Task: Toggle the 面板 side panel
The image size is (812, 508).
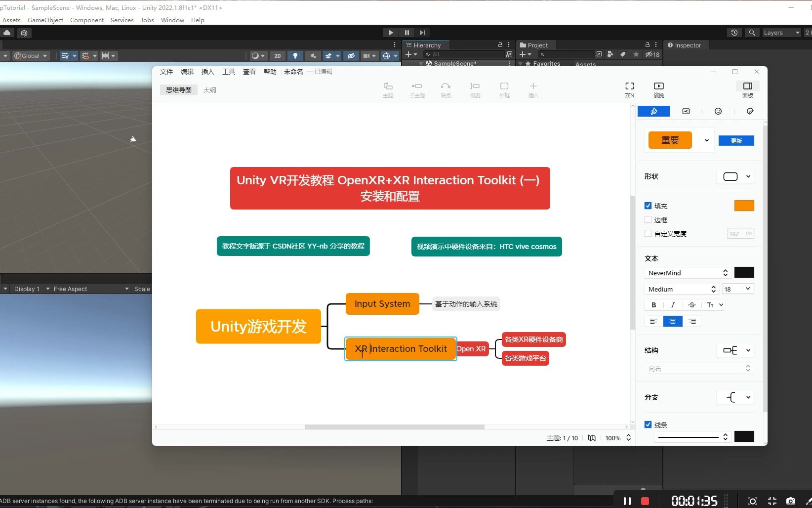Action: pos(748,89)
